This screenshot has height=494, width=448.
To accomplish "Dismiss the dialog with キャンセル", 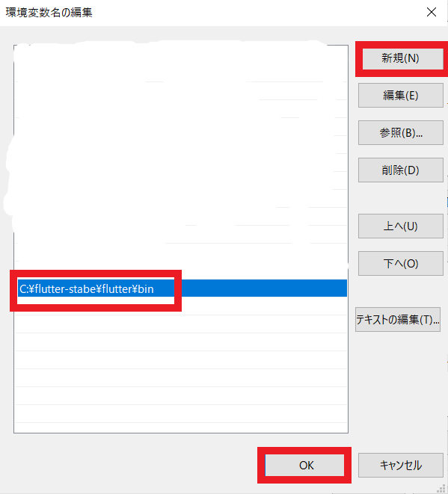I will tap(401, 465).
